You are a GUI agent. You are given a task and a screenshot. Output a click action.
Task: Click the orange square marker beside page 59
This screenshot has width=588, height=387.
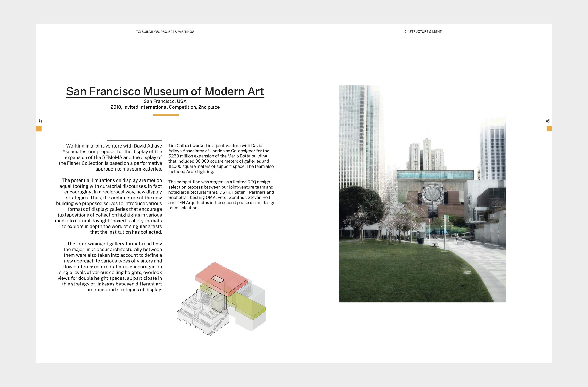coord(549,129)
